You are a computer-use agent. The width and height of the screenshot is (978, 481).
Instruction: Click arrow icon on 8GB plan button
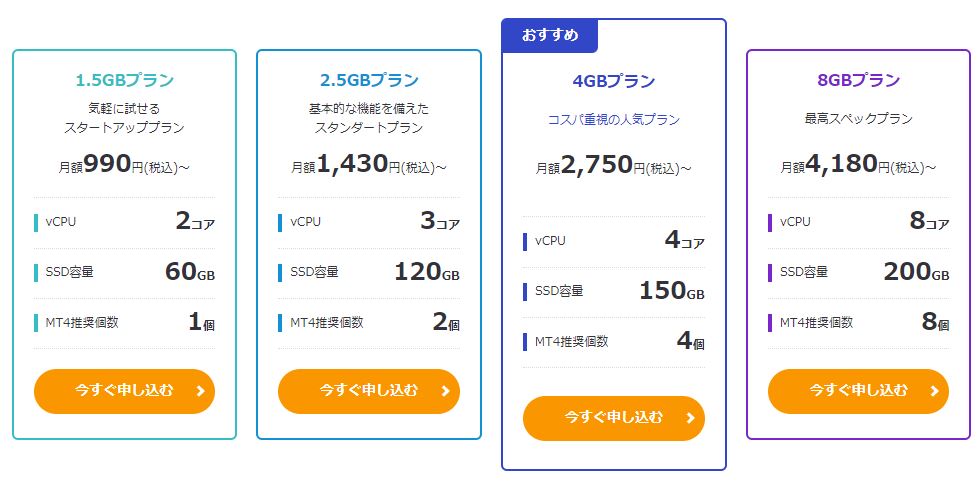pyautogui.click(x=933, y=391)
